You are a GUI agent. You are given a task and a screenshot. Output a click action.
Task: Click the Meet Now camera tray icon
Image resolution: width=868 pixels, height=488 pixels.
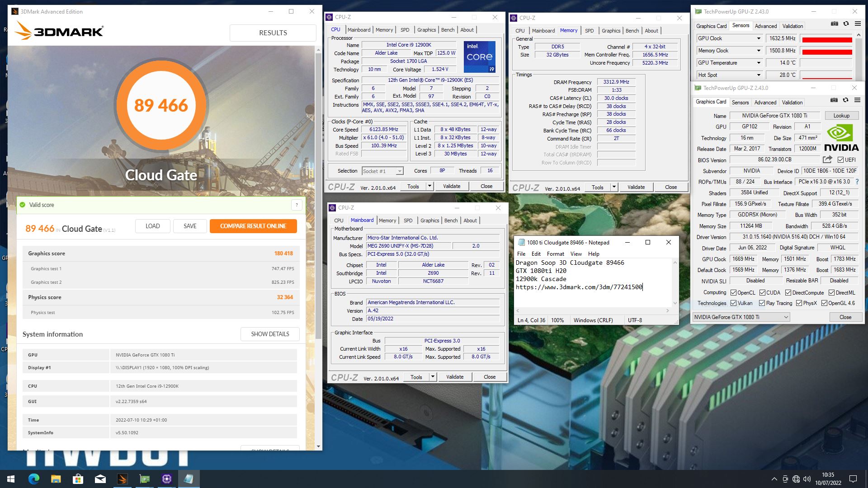point(785,479)
